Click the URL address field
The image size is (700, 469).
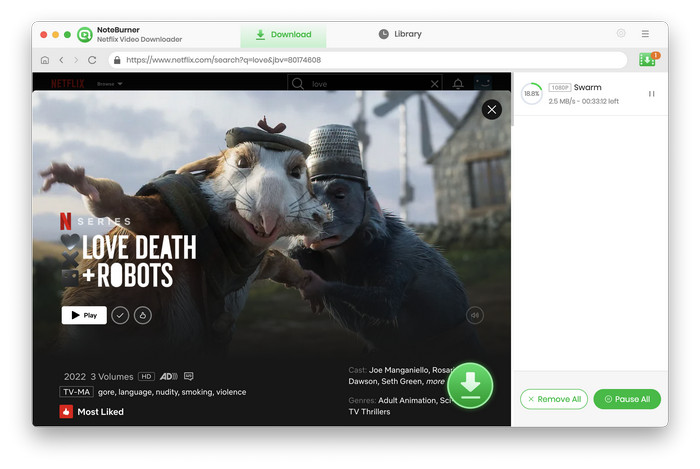pos(367,60)
